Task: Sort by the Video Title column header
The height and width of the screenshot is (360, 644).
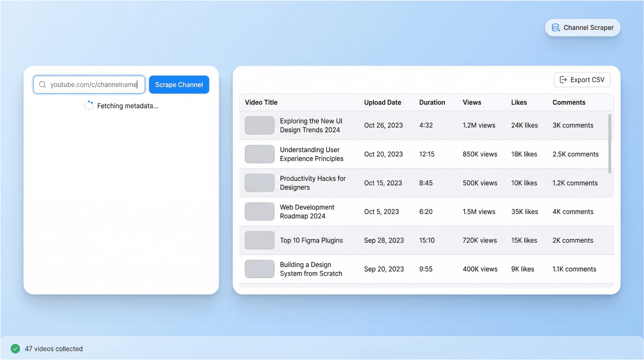Action: pyautogui.click(x=261, y=102)
